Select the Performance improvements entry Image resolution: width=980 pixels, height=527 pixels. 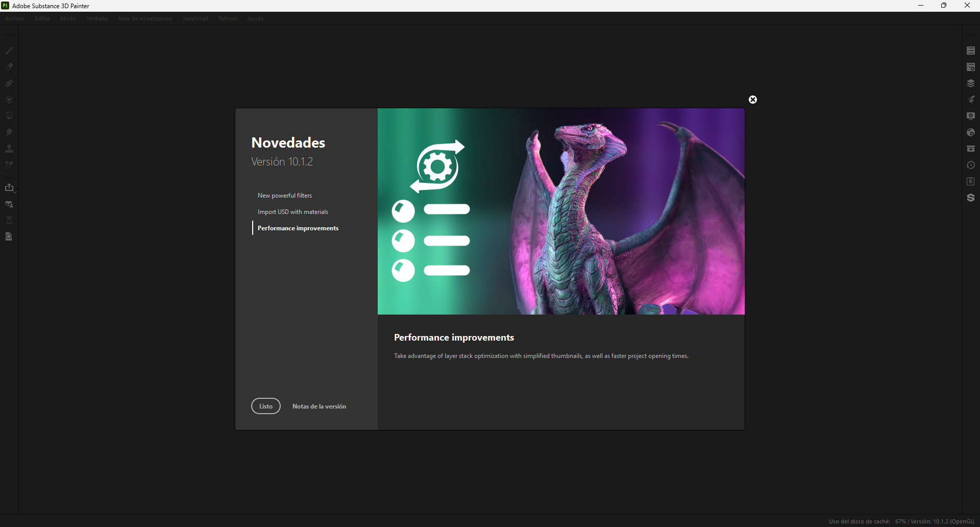pos(298,228)
